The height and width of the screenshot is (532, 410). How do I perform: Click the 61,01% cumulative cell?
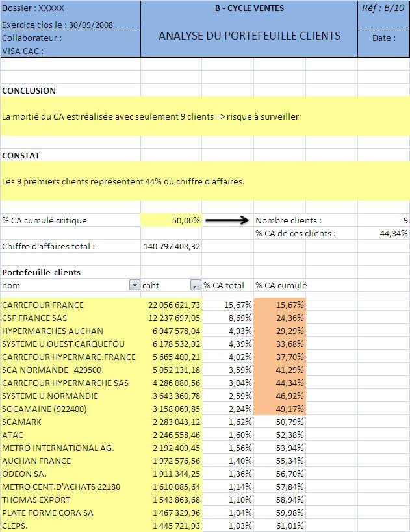tap(279, 526)
